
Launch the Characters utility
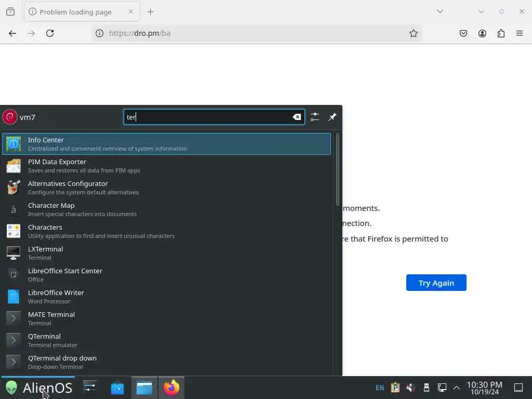point(166,231)
